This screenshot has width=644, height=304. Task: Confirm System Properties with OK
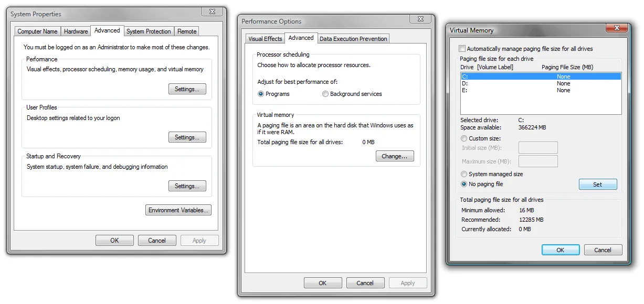click(114, 241)
